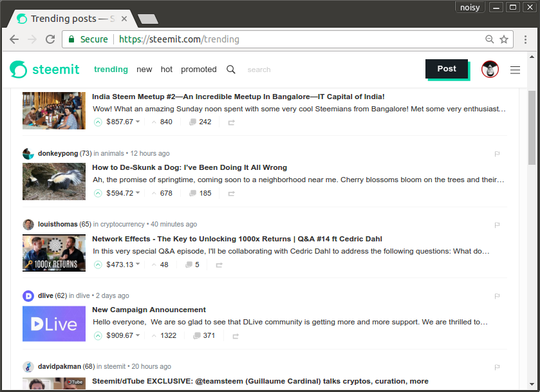Screen dimensions: 540x392
Task: Resteem the Network Effects post
Action: 219,265
